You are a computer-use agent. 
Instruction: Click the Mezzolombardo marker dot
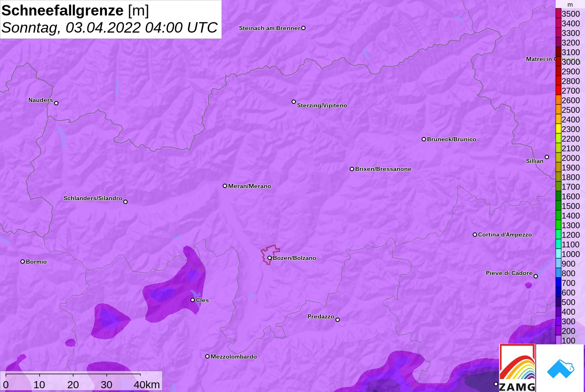tap(207, 356)
